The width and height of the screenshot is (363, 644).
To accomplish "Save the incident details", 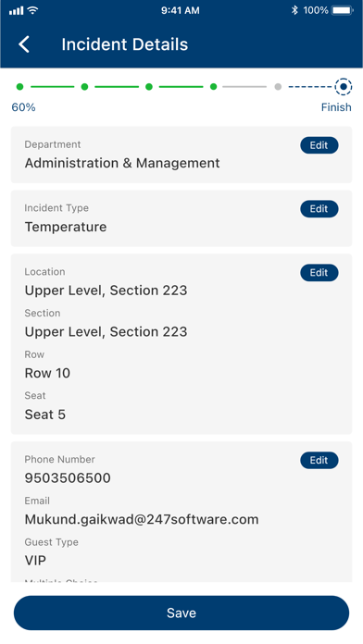I will (x=181, y=613).
